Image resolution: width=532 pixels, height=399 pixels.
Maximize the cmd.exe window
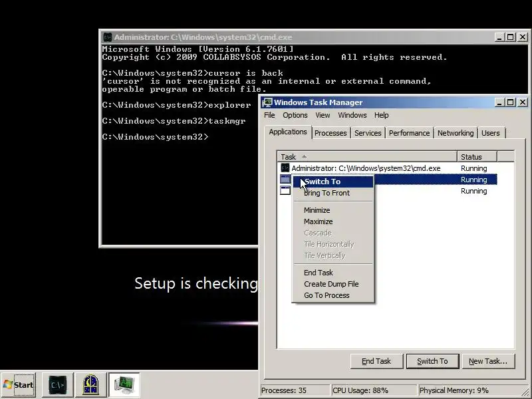tap(510, 37)
